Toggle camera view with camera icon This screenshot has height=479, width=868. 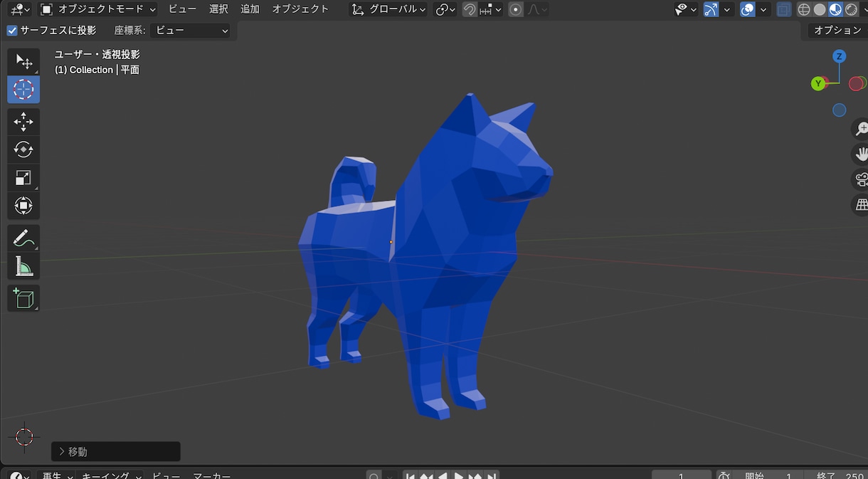click(861, 179)
